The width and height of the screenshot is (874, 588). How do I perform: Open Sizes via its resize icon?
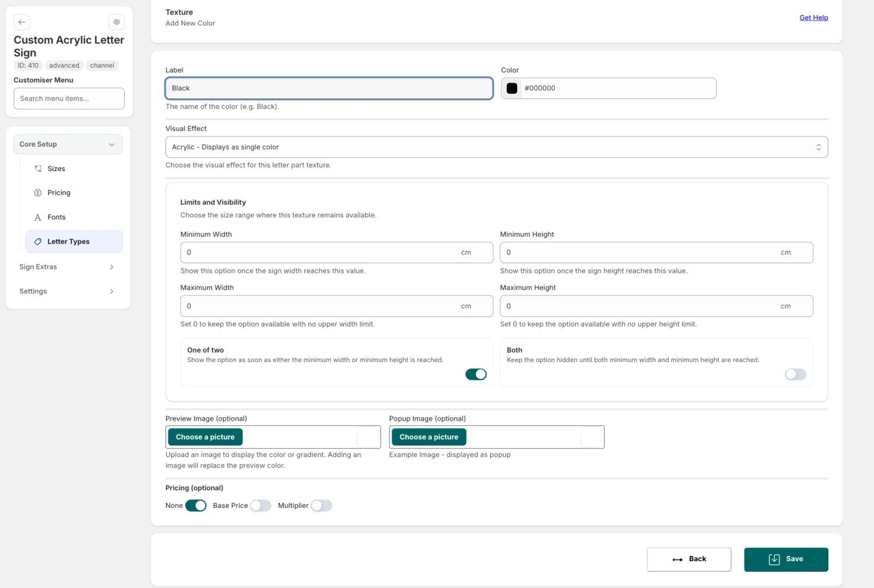pos(38,169)
